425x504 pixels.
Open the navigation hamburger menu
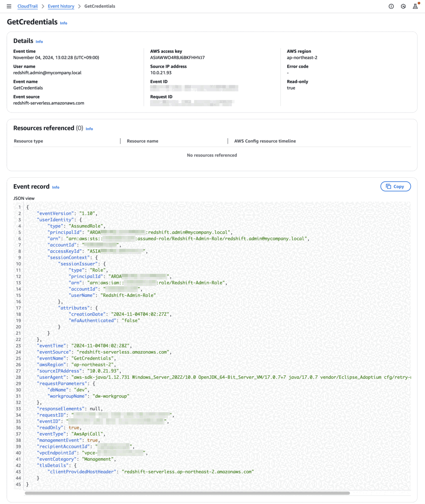9,6
